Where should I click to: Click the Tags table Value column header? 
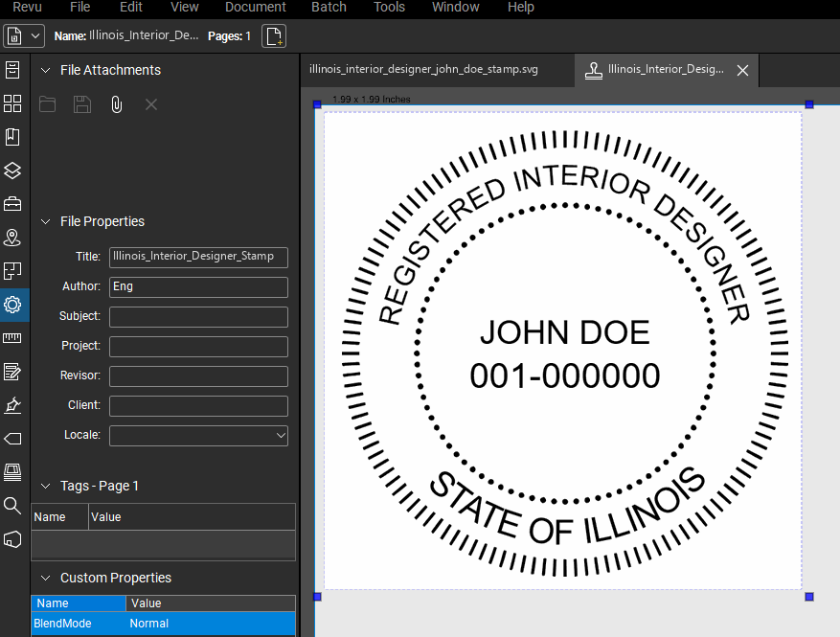click(192, 517)
